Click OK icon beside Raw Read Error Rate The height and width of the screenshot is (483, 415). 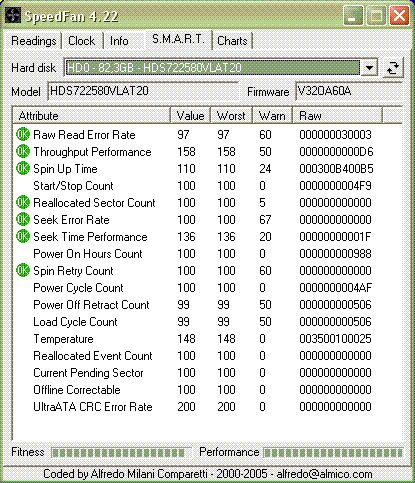click(x=23, y=135)
